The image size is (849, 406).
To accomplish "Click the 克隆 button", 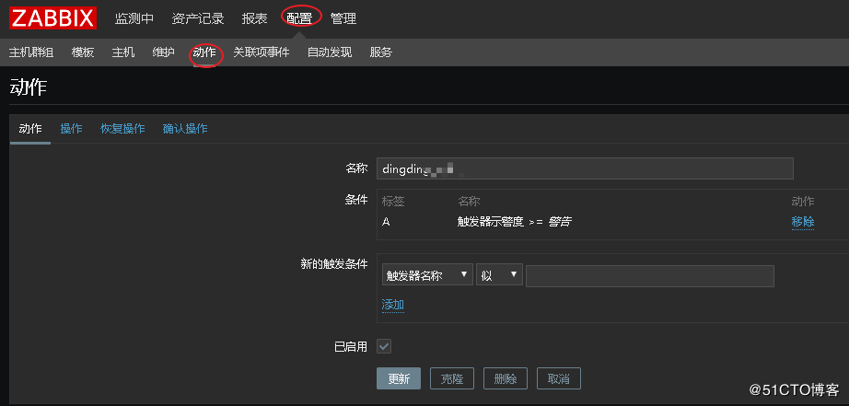I will [x=452, y=378].
